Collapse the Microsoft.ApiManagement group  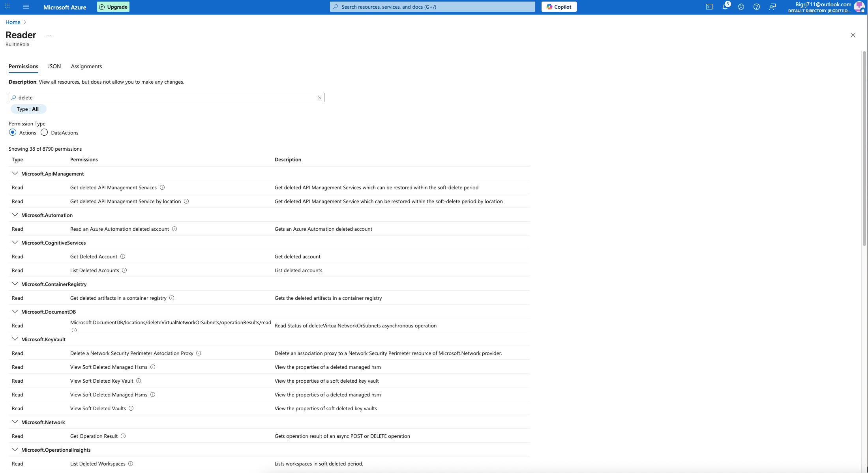pos(15,174)
